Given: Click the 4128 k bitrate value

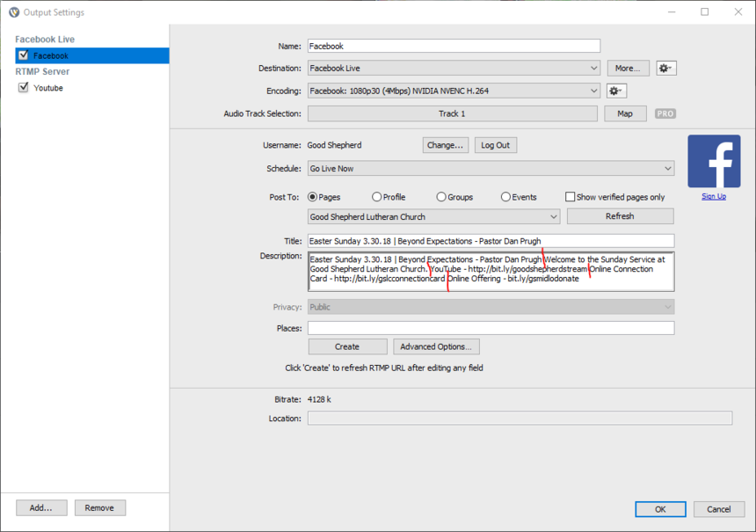Looking at the screenshot, I should tap(319, 399).
